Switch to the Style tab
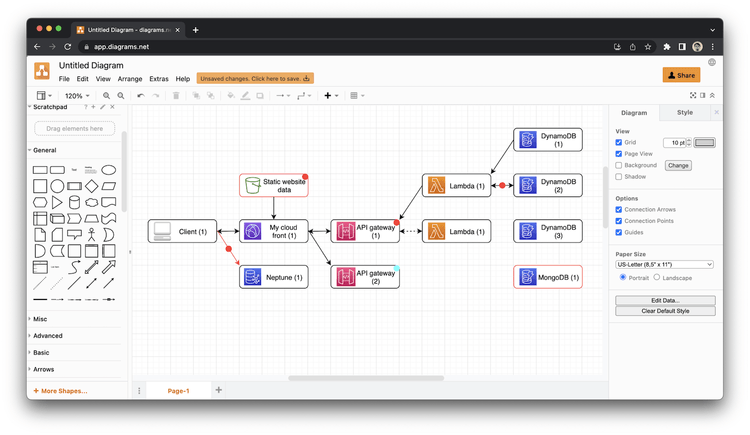The width and height of the screenshot is (750, 435). pyautogui.click(x=684, y=112)
